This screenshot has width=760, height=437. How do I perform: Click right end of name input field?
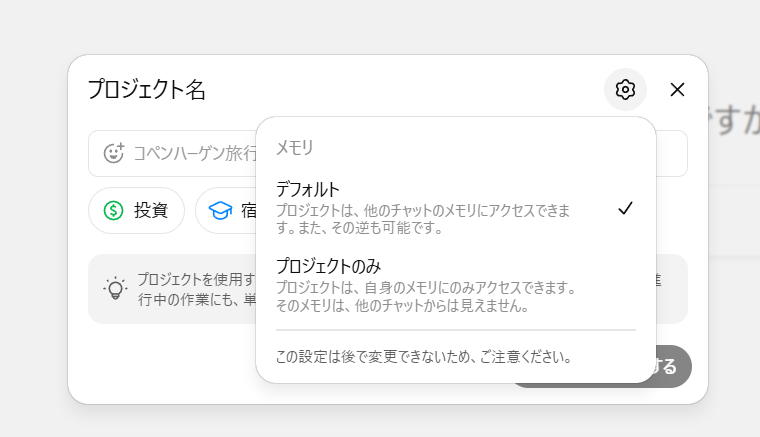672,153
